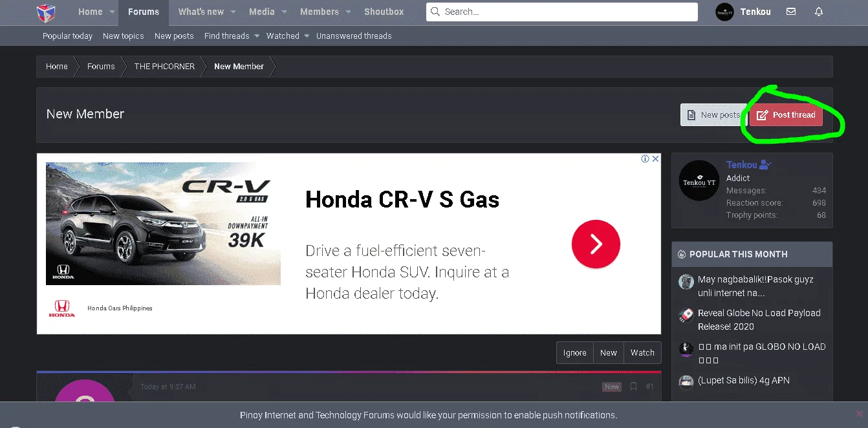Expand the What's new dropdown arrow
This screenshot has width=868, height=428.
coord(233,12)
